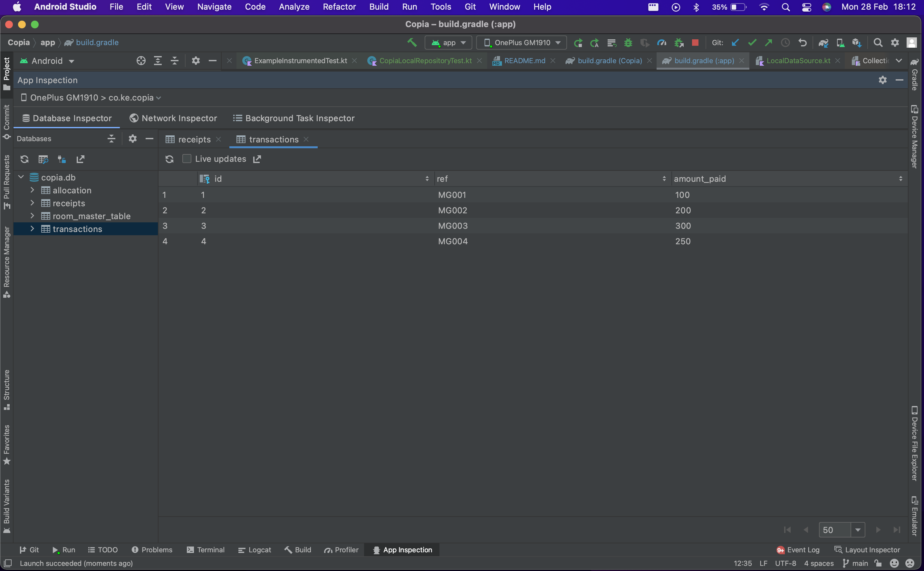Open new query tab icon
Viewport: 924px width, 571px height.
tap(43, 159)
